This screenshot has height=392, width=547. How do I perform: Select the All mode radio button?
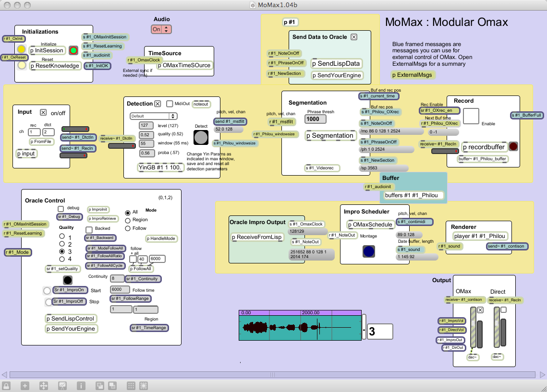128,213
